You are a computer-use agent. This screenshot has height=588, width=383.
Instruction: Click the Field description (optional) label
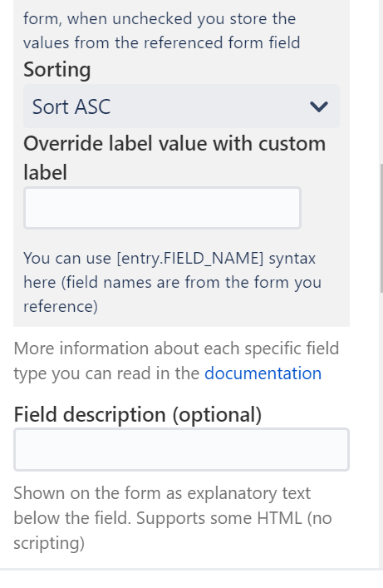(138, 414)
